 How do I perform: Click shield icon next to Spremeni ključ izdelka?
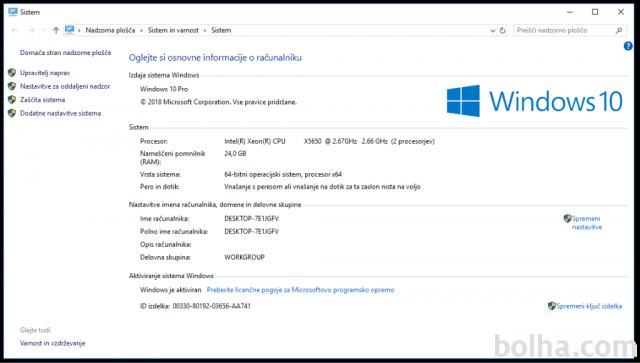tap(552, 306)
